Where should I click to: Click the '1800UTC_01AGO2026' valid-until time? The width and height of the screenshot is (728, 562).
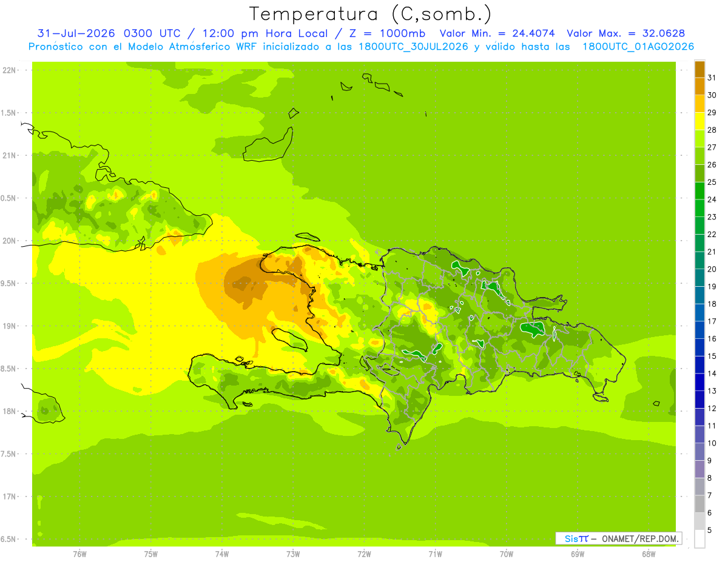click(x=638, y=47)
